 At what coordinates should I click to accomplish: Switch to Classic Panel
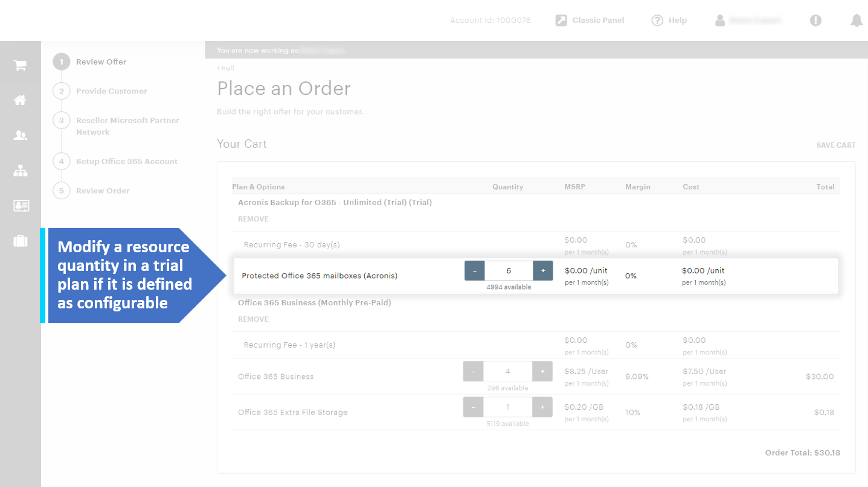tap(590, 21)
